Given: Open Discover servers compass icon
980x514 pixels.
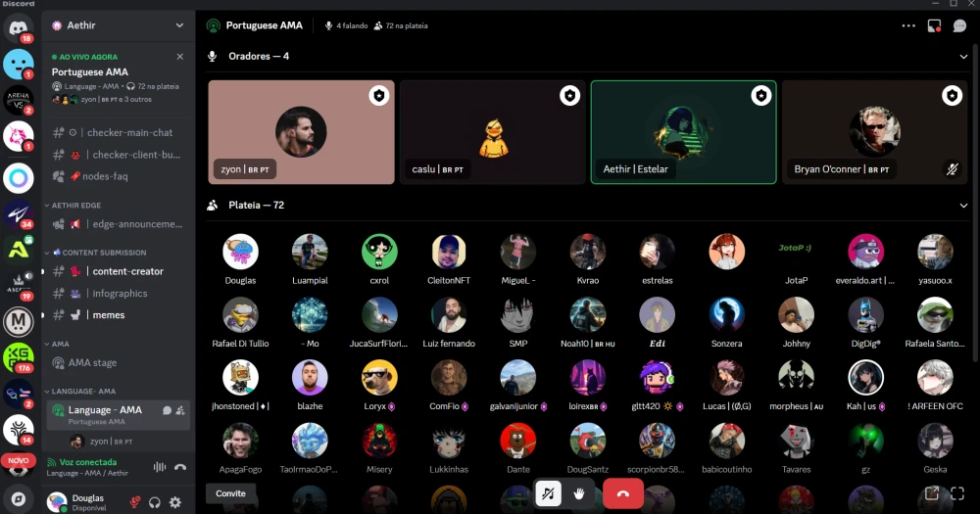Looking at the screenshot, I should [x=18, y=499].
